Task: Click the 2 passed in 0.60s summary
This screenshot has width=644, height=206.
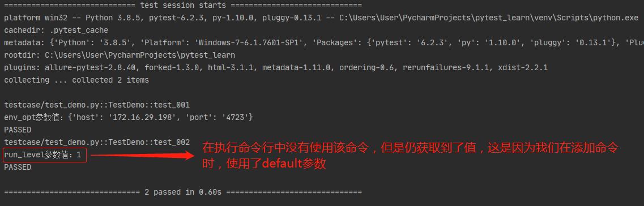Action: (183, 192)
